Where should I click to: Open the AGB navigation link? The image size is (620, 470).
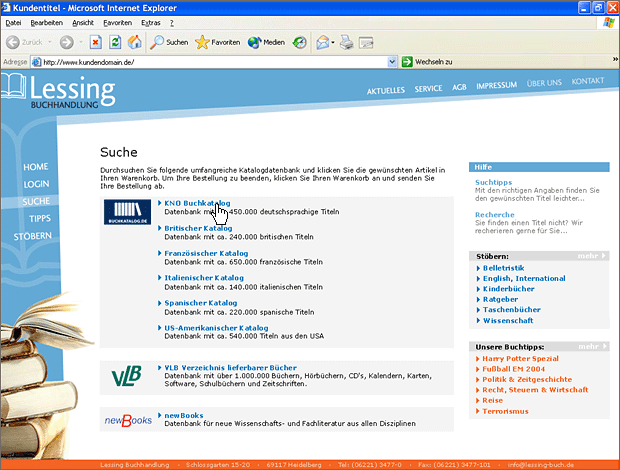[459, 87]
